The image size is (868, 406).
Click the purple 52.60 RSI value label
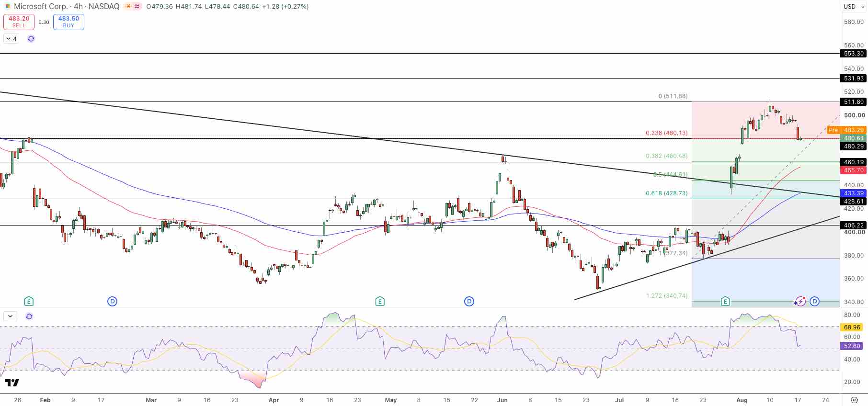point(852,346)
